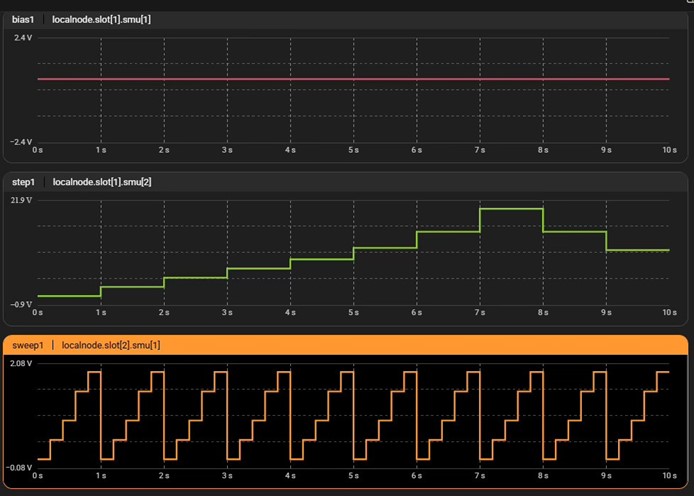Viewport: 694px width, 496px height.
Task: Click the 2.08 V axis label on sweep1
Action: [22, 363]
